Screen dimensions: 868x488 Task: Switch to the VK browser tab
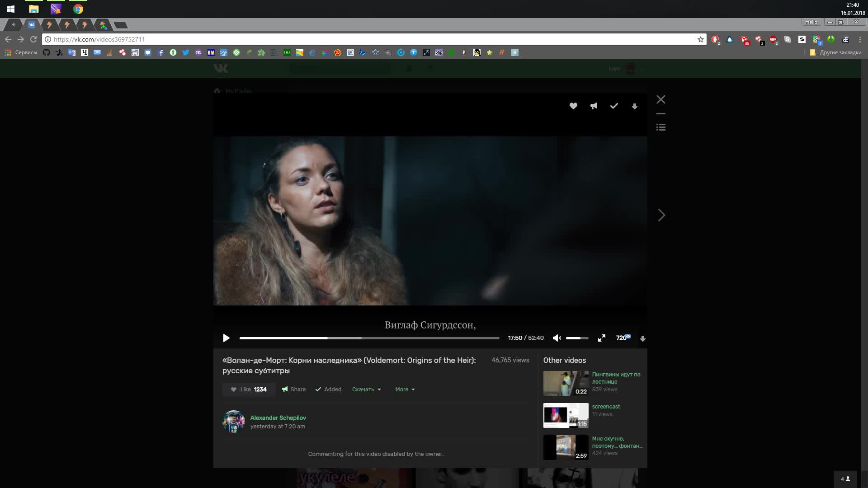[32, 25]
